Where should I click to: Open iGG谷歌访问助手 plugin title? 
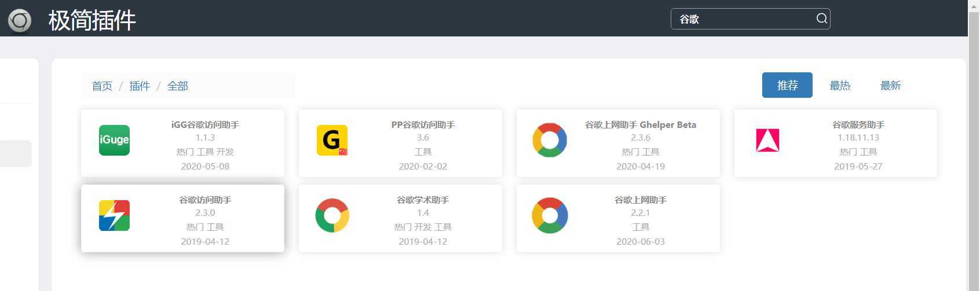(205, 124)
